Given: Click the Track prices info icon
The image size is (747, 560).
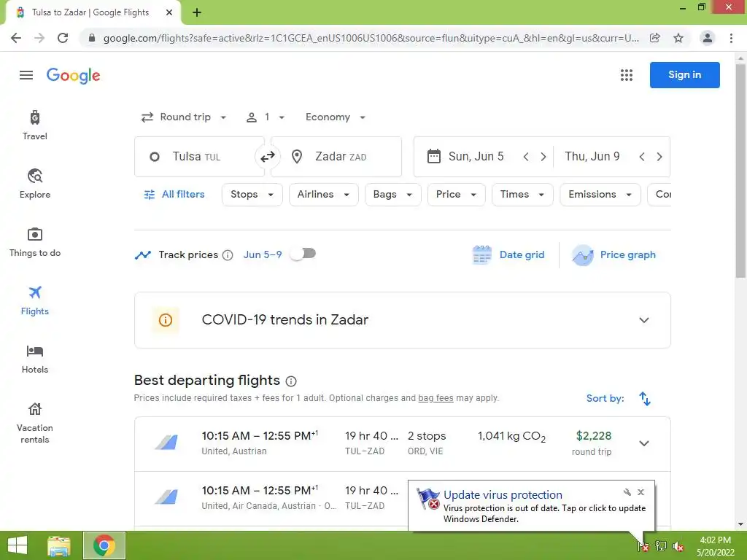Looking at the screenshot, I should (x=228, y=255).
